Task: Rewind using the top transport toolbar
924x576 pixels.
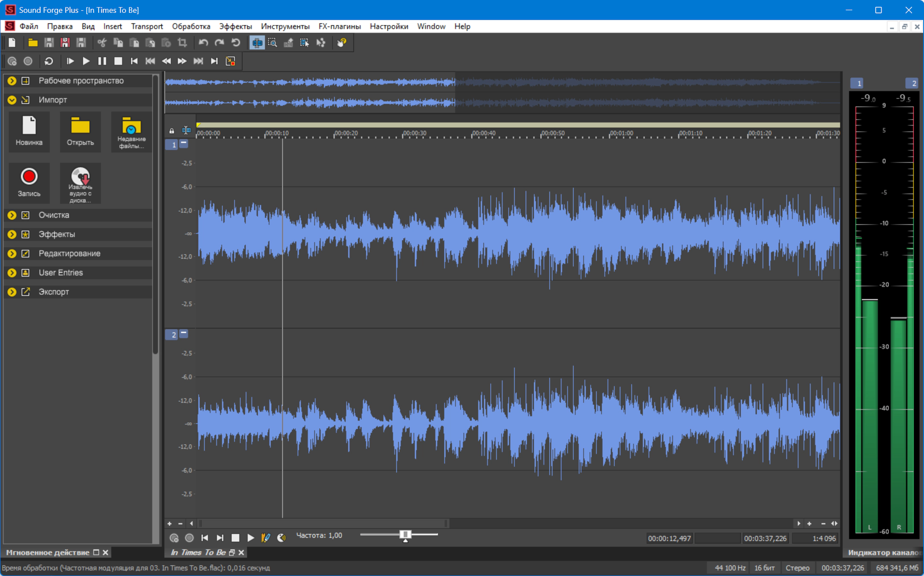Action: (x=166, y=61)
